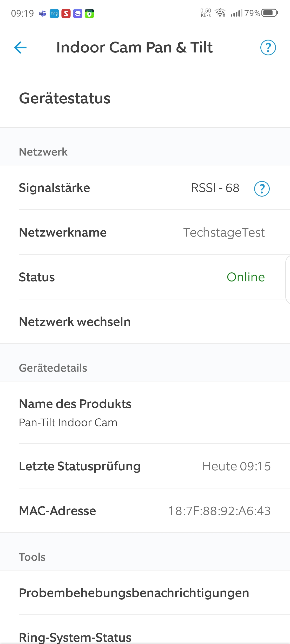Tap the Netzwerkname TechstageTest row
This screenshot has height=644, width=290.
[x=145, y=232]
